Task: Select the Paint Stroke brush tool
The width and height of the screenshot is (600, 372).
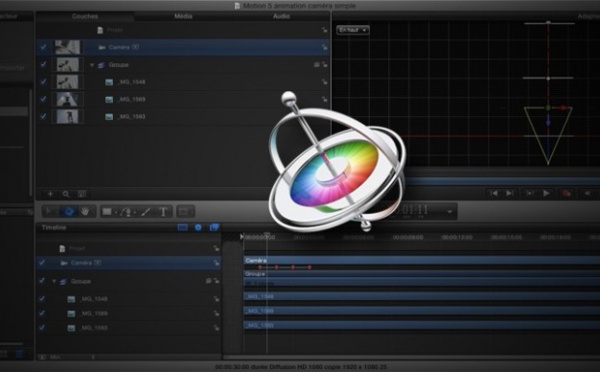Action: tap(145, 211)
